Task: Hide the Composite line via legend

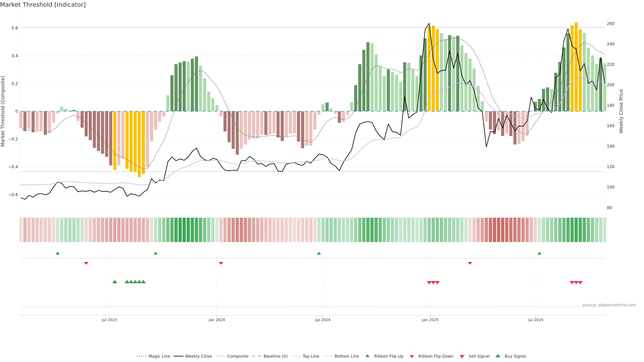Action: pos(237,356)
